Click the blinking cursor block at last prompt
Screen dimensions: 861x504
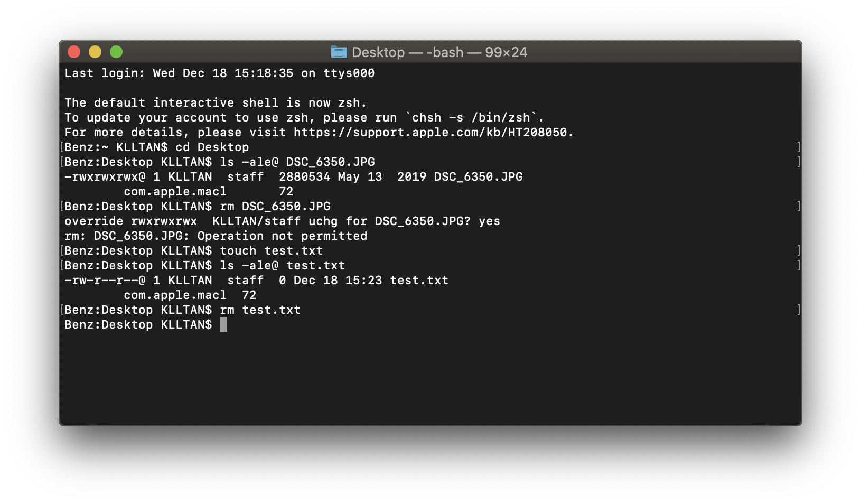[223, 324]
